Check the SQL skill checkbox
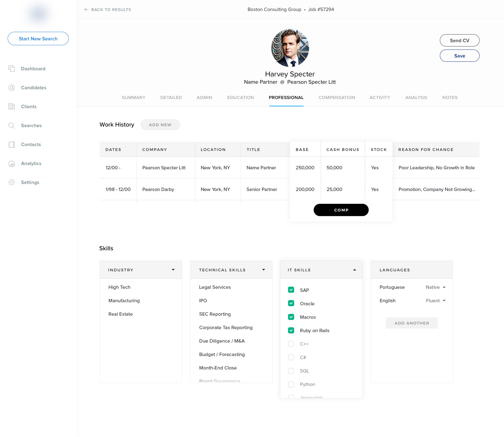The image size is (504, 437). (x=291, y=371)
